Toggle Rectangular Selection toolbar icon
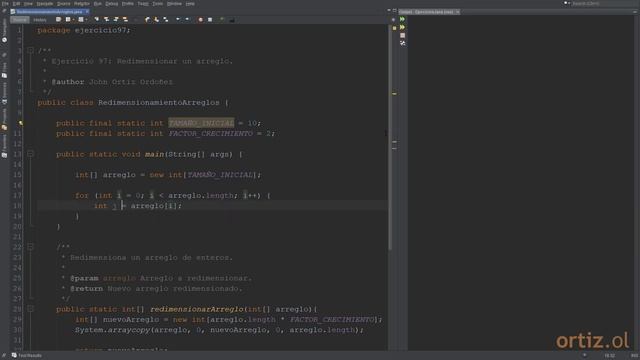The height and width of the screenshot is (360, 640). pos(136,20)
